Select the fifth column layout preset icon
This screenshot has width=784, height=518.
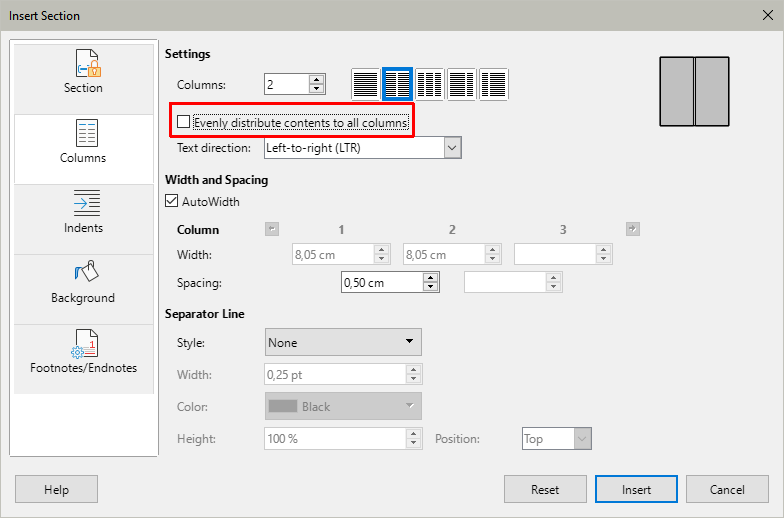click(494, 84)
